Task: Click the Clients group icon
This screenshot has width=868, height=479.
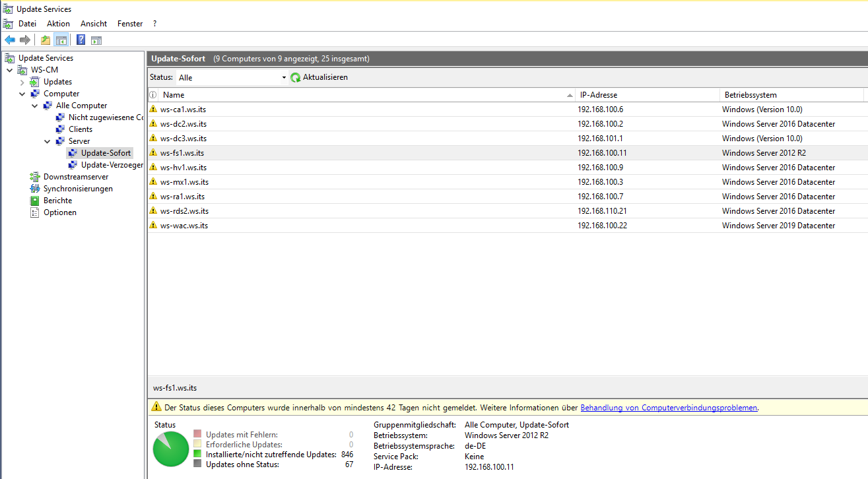Action: [60, 129]
